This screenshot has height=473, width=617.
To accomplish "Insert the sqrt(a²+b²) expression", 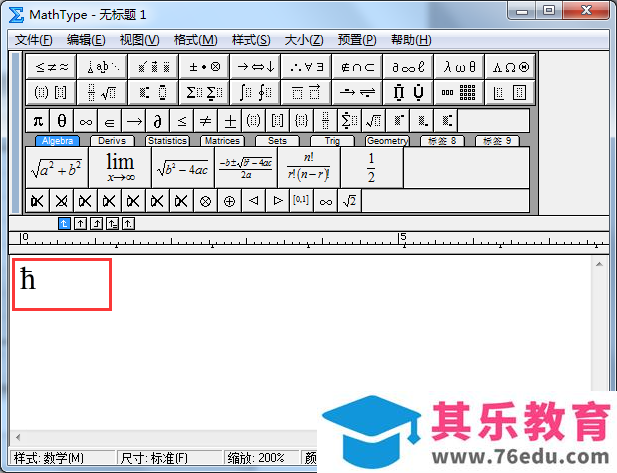I will click(57, 168).
